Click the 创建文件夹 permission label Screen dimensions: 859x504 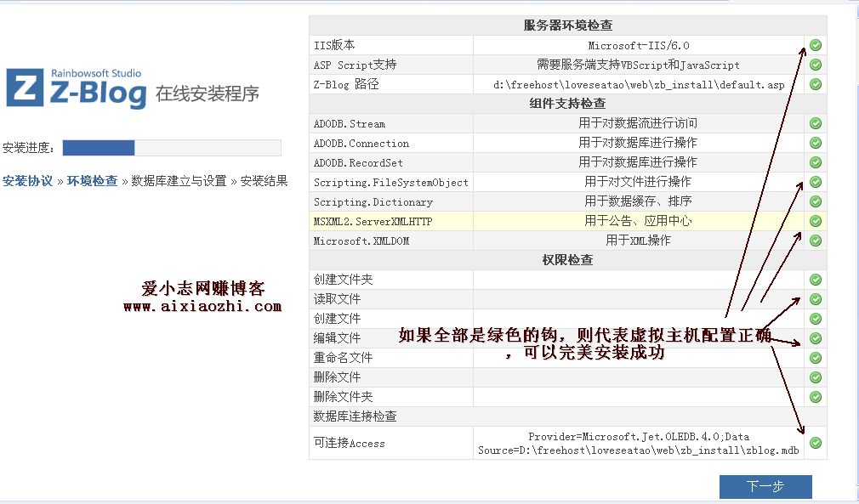(343, 280)
